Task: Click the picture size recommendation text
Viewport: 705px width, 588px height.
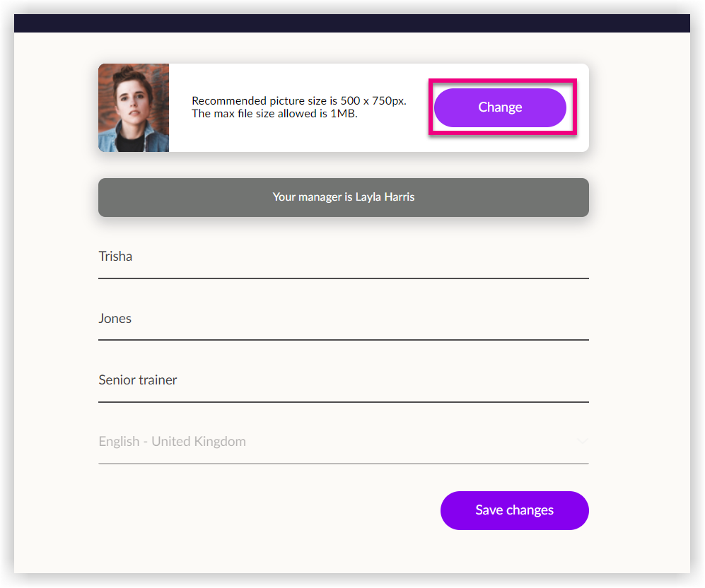Action: 300,101
